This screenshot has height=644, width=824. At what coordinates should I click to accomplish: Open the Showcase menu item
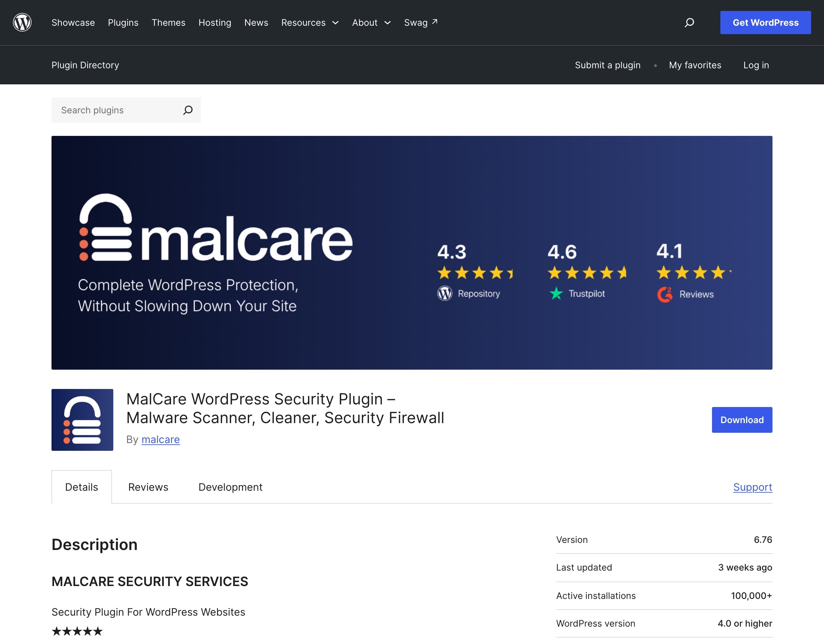[x=73, y=23]
